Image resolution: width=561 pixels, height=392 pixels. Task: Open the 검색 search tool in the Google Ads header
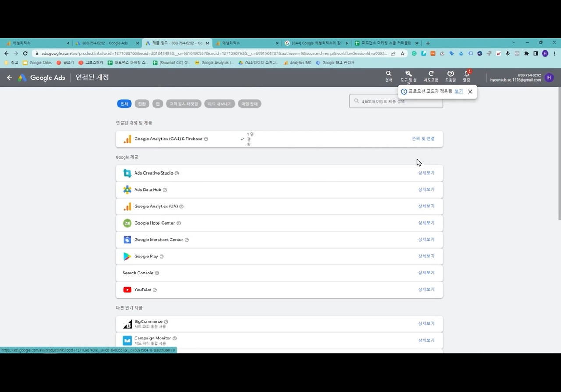[389, 76]
